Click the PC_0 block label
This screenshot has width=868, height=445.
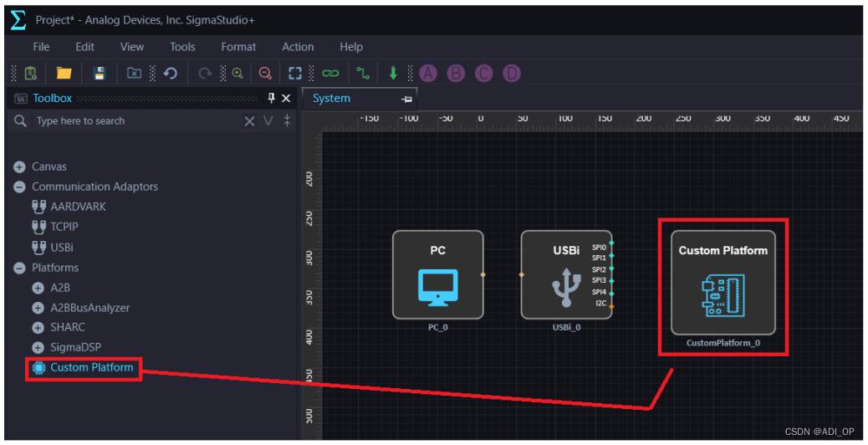[x=438, y=328]
